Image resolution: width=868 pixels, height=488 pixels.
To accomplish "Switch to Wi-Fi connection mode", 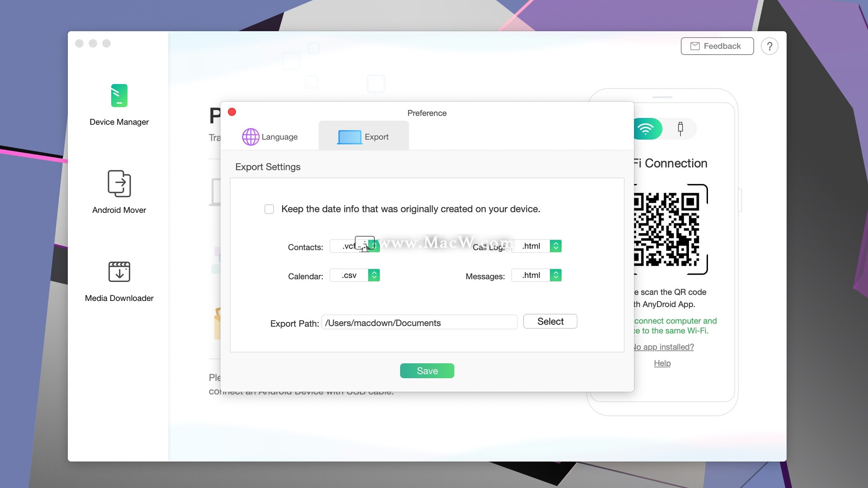I will (648, 129).
